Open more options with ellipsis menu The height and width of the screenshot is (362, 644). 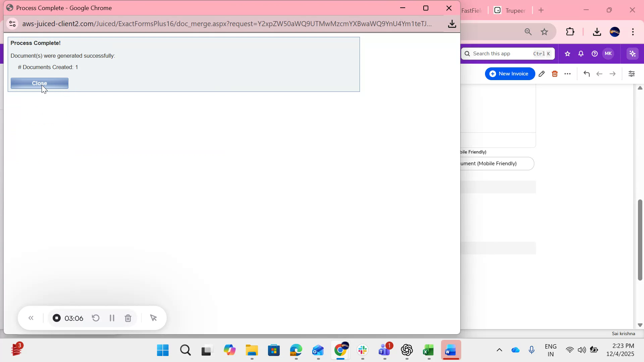pyautogui.click(x=568, y=74)
